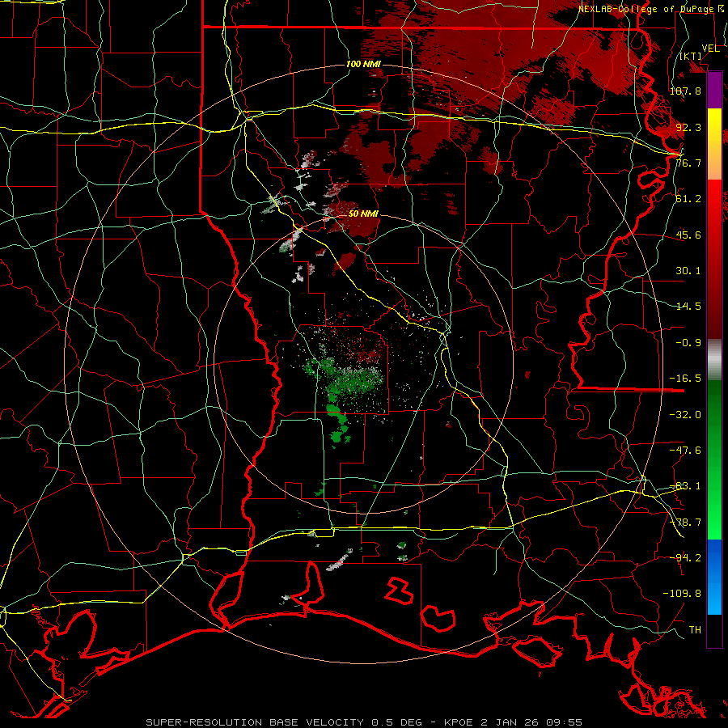Select the 45.6 scale value
The width and height of the screenshot is (728, 728).
(x=688, y=235)
